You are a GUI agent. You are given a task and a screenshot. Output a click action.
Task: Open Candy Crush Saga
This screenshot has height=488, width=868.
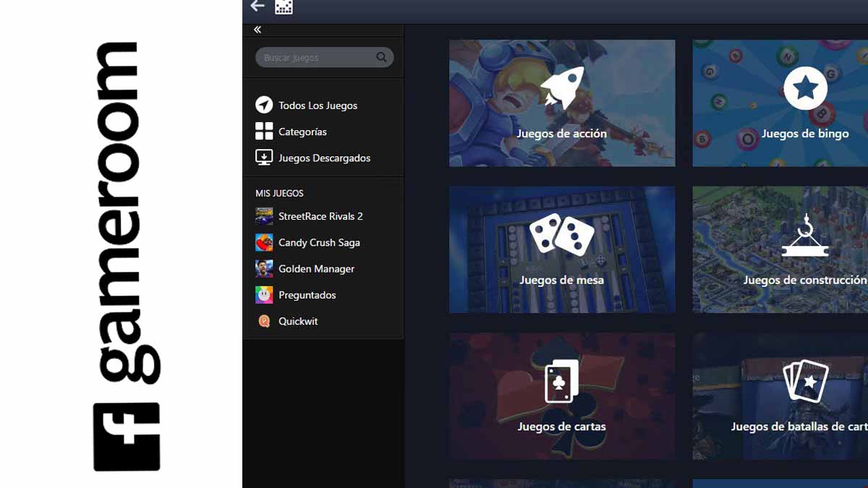coord(319,242)
